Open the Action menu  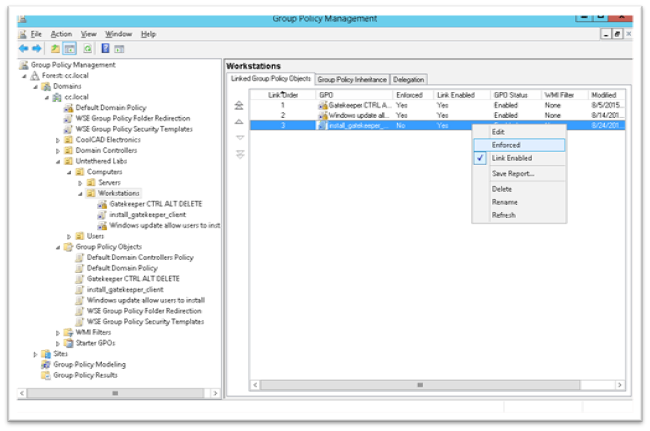coord(61,34)
